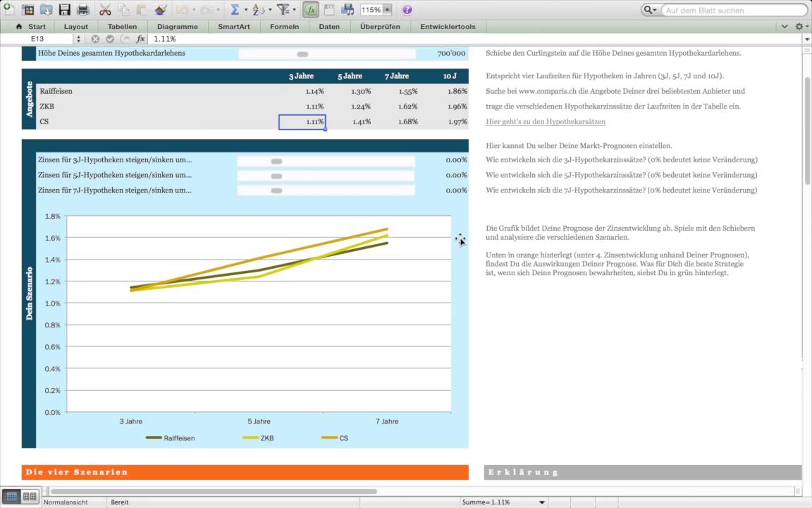Cut with the scissors icon
This screenshot has width=812, height=508.
tap(105, 9)
